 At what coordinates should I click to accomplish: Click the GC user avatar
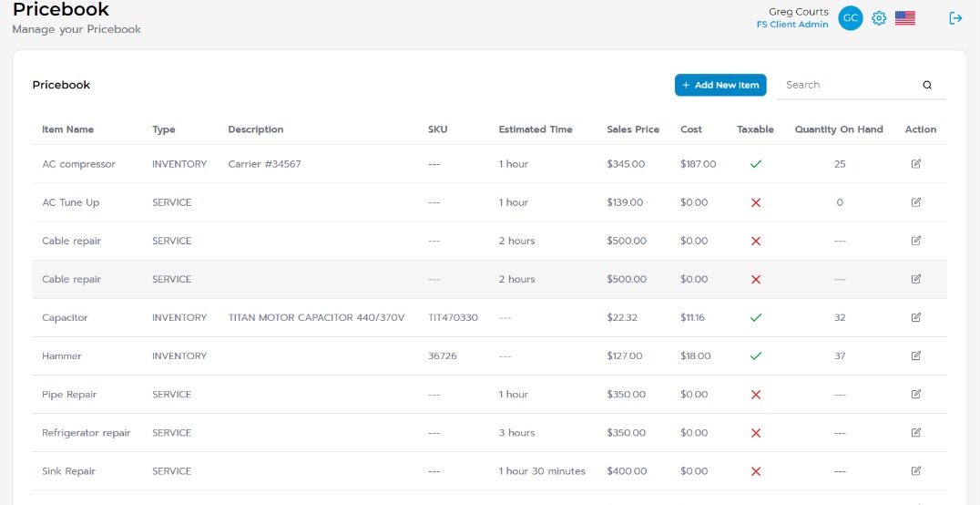(x=851, y=18)
